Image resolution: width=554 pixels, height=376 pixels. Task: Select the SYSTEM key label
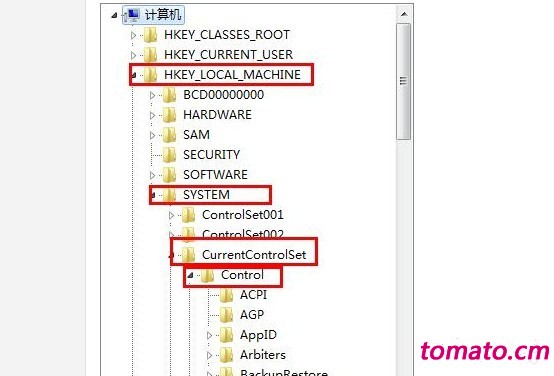tap(206, 195)
